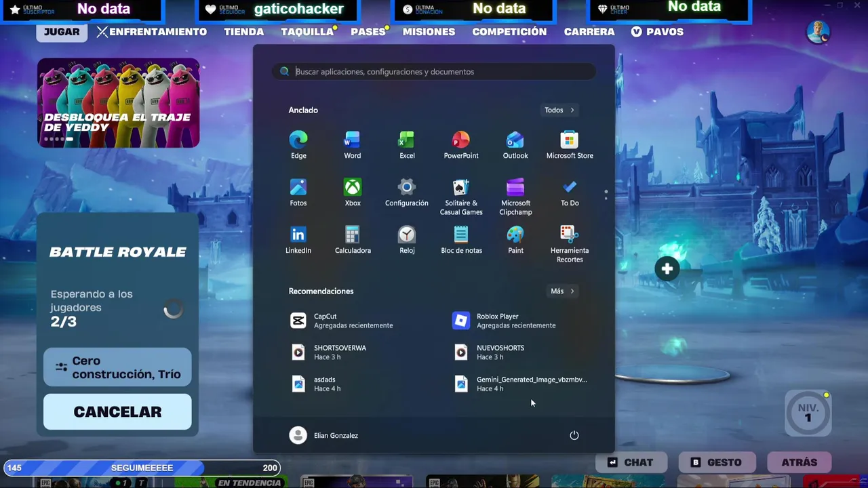Open the Excel pinned app
Image resolution: width=868 pixels, height=488 pixels.
click(x=407, y=146)
